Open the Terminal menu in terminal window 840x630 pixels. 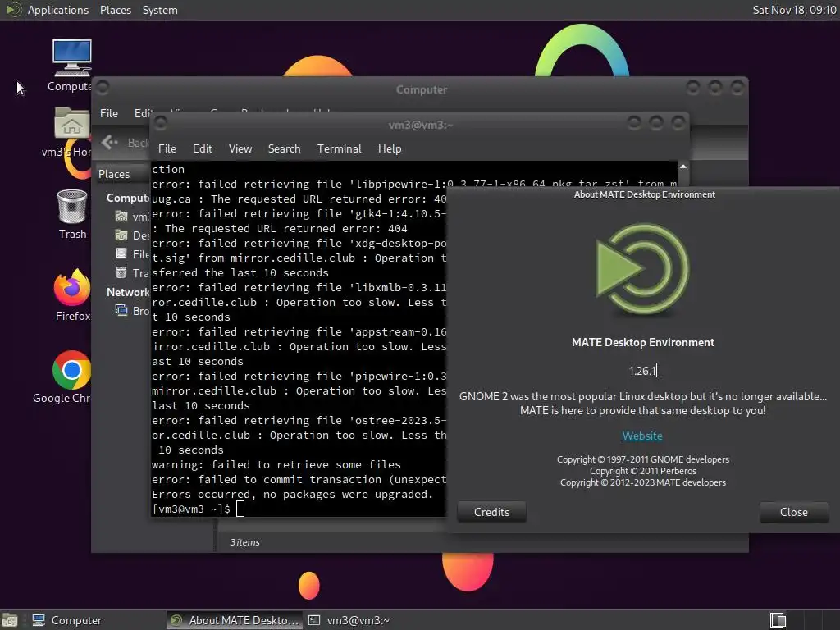point(339,148)
